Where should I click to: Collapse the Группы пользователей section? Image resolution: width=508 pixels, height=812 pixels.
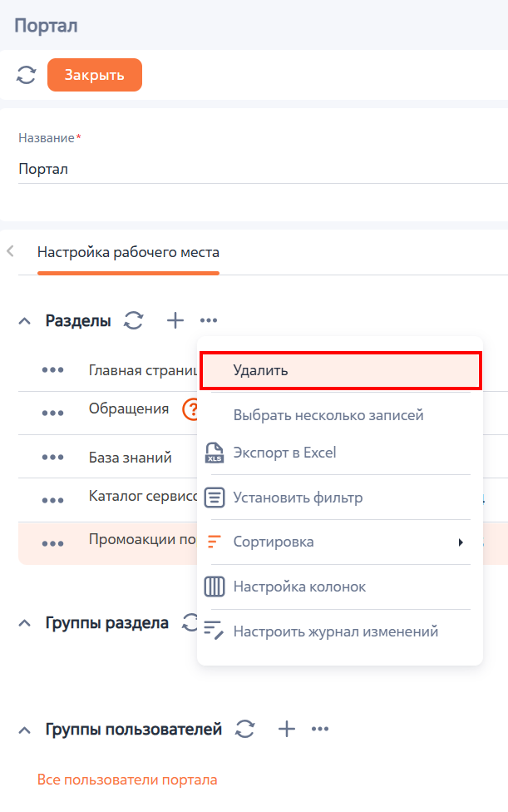(x=24, y=730)
